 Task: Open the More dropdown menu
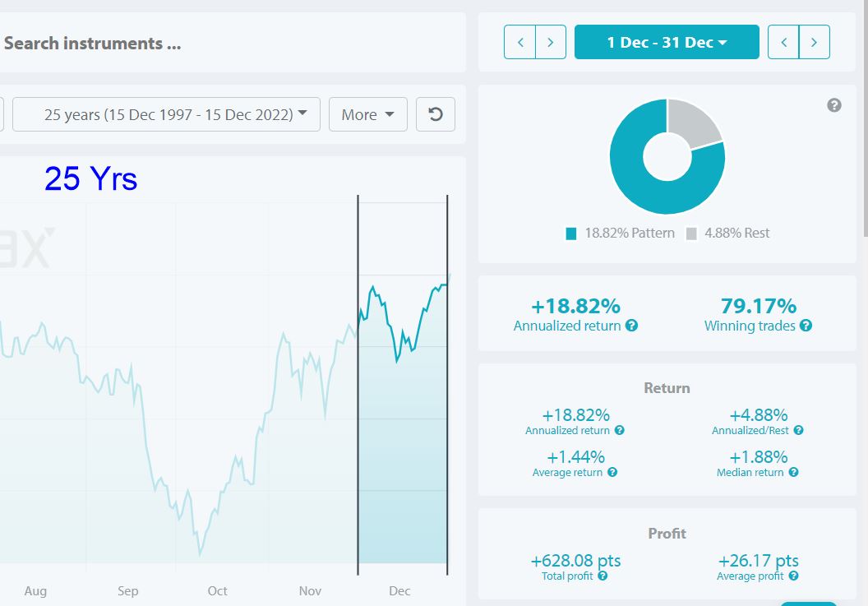pos(367,114)
